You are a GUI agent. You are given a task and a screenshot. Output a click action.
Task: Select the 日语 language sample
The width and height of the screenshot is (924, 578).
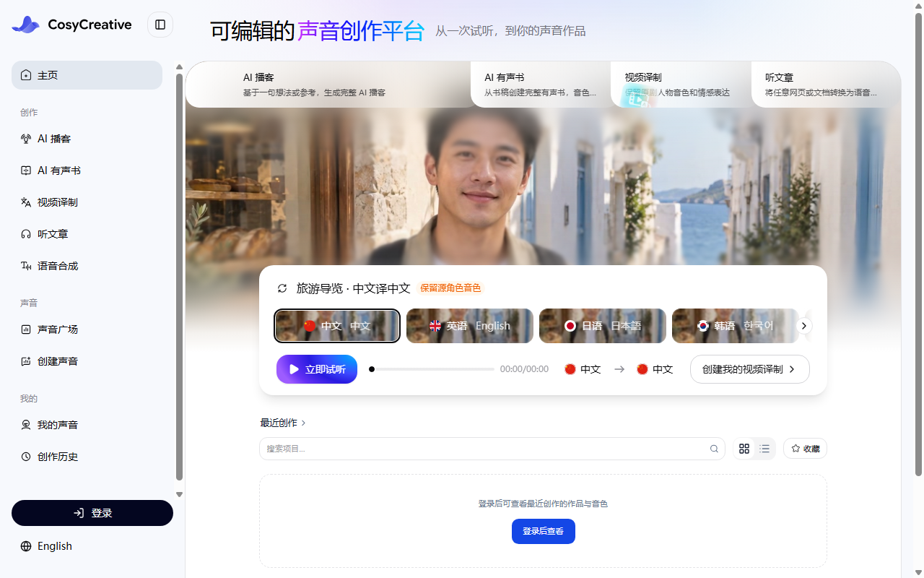click(x=603, y=326)
